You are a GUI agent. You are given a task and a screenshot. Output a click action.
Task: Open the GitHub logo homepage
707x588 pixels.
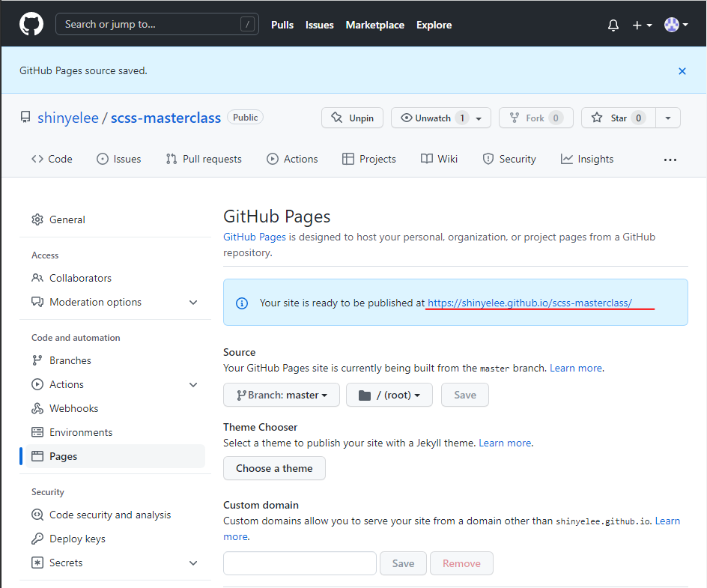[x=31, y=24]
